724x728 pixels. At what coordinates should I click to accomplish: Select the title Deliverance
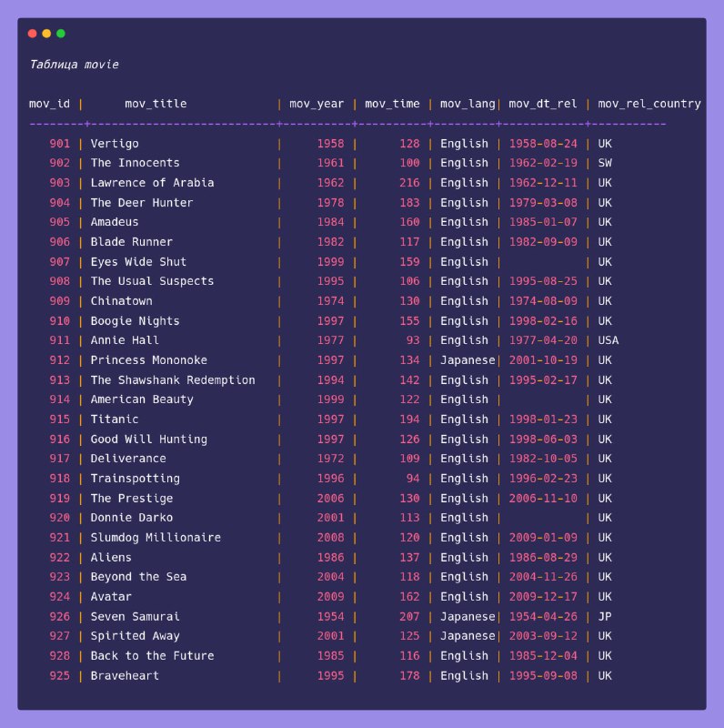(128, 459)
